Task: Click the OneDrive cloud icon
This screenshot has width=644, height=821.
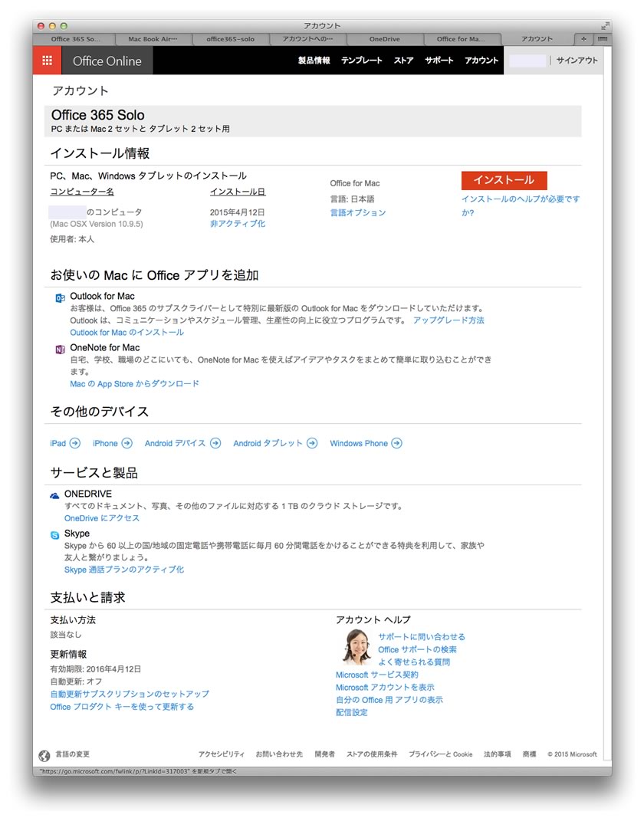Action: pyautogui.click(x=54, y=495)
